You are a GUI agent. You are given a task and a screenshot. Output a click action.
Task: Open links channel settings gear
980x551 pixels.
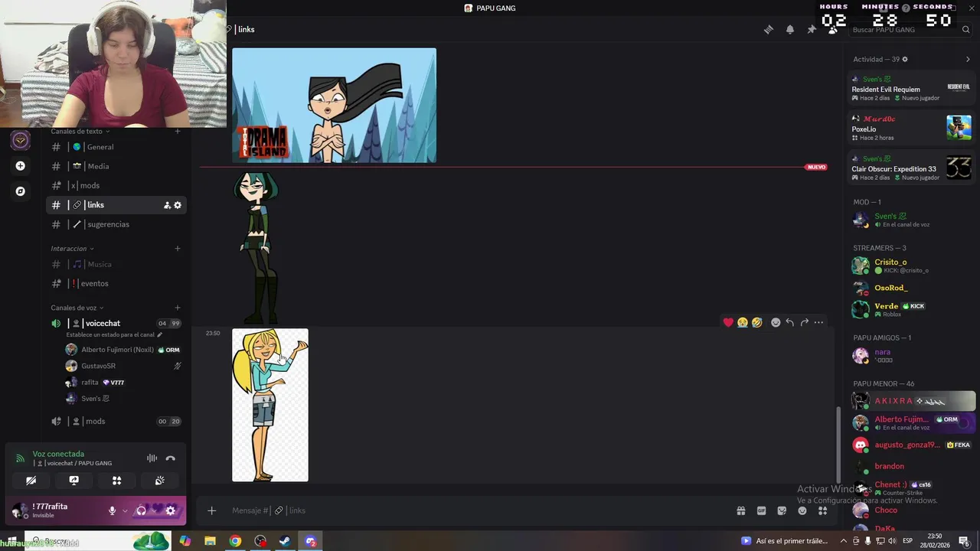178,205
